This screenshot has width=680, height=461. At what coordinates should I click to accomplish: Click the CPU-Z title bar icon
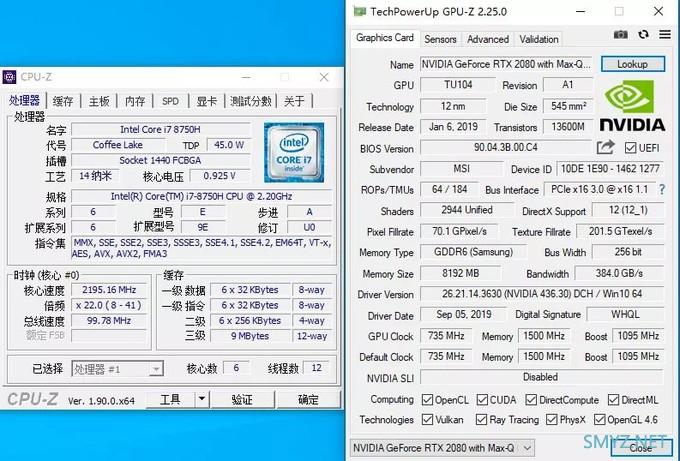coord(10,77)
